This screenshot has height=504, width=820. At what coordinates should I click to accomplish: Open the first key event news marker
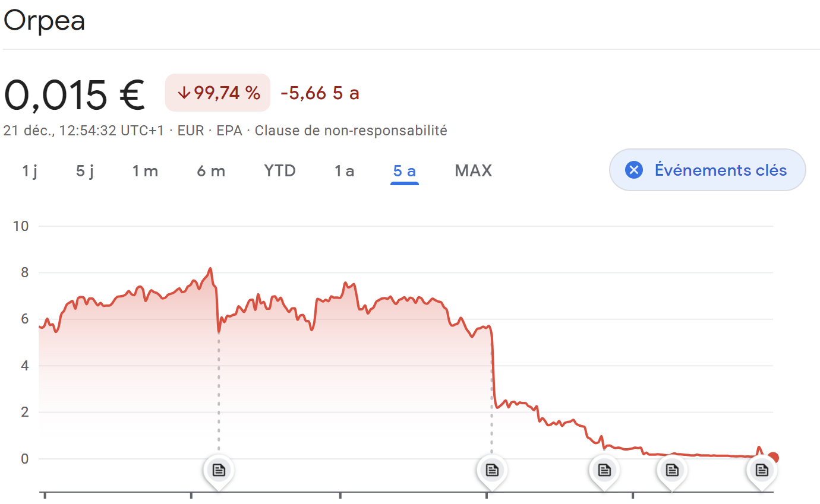(x=219, y=470)
